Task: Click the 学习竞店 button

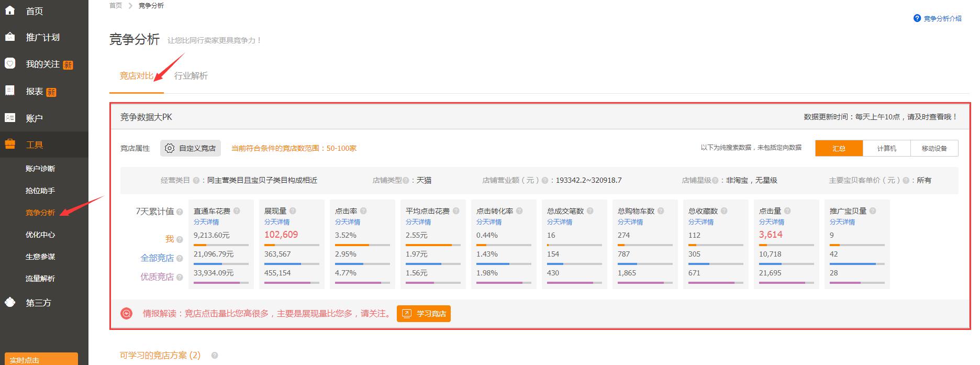Action: [424, 314]
